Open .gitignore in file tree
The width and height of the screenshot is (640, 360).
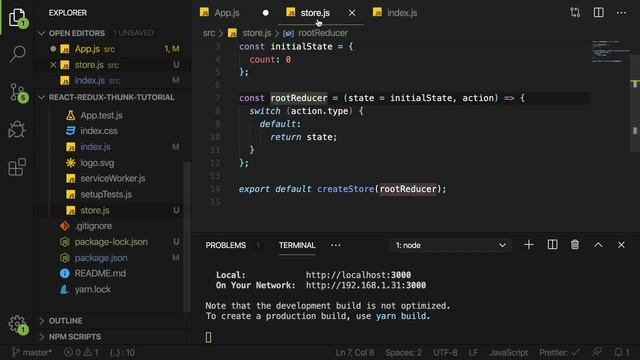coord(93,226)
